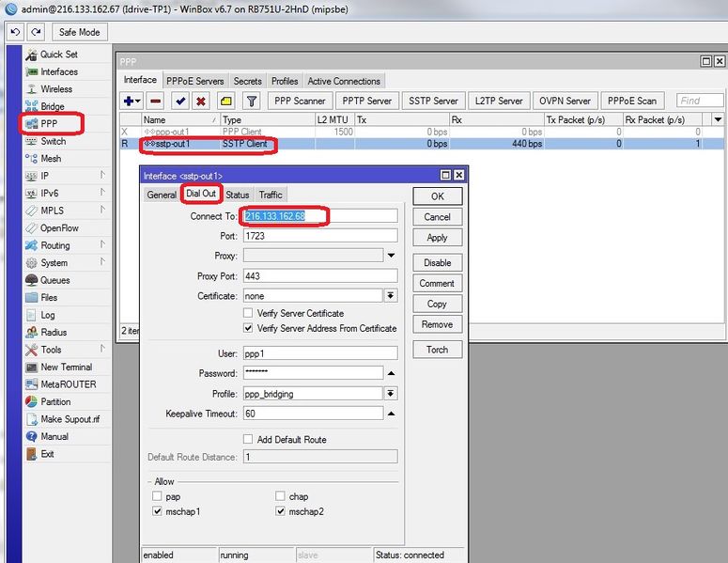Screen dimensions: 728x563
Task: Open Wireless from the sidebar
Action: click(55, 89)
